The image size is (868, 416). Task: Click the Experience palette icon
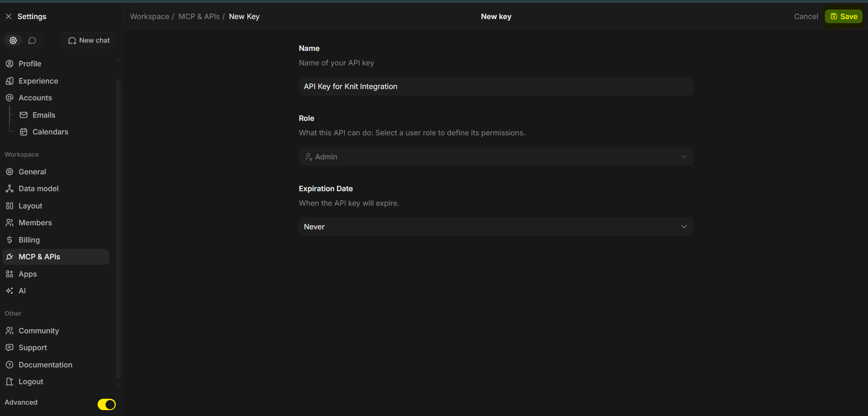point(10,81)
